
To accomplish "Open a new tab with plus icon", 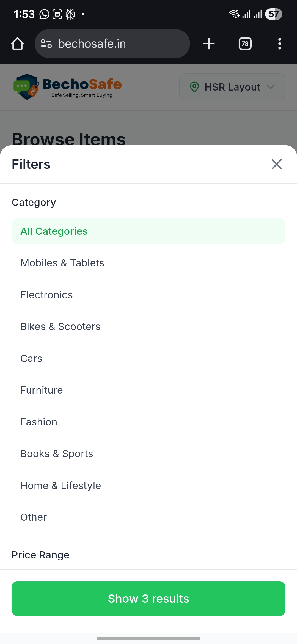I will click(x=209, y=44).
